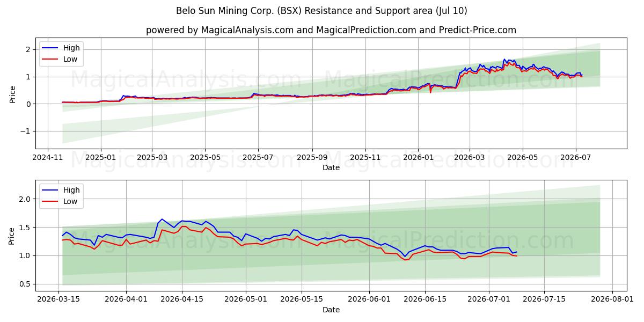Click the '2026-05-01' tick on bottom chart

(245, 299)
